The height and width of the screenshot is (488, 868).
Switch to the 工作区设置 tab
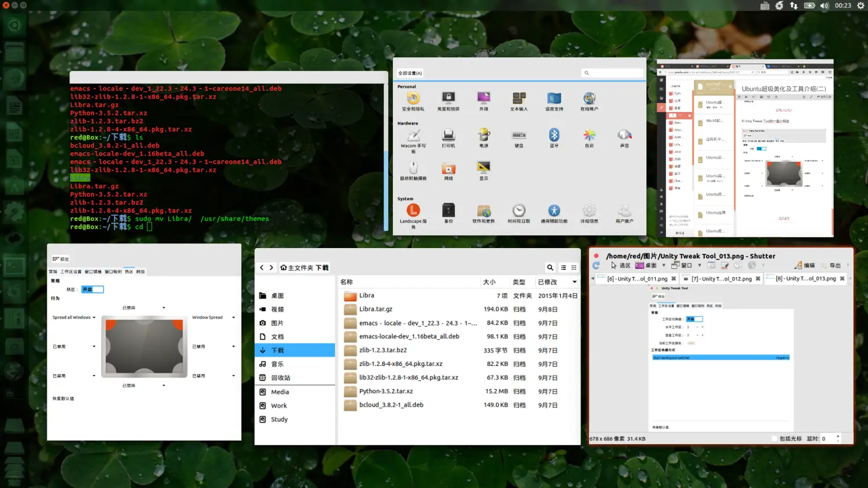pyautogui.click(x=71, y=272)
